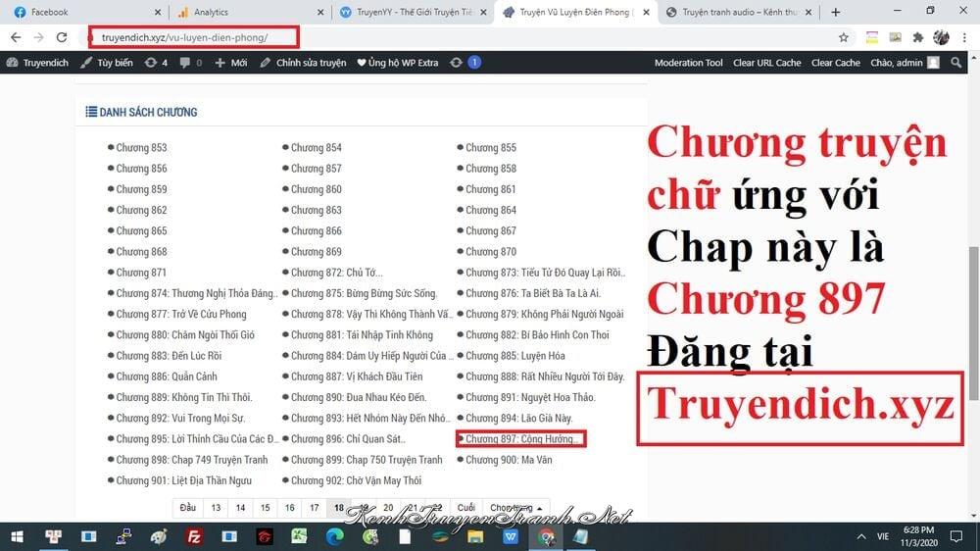Bookmark this page with the star icon
Viewport: 980px width, 551px height.
pyautogui.click(x=843, y=37)
